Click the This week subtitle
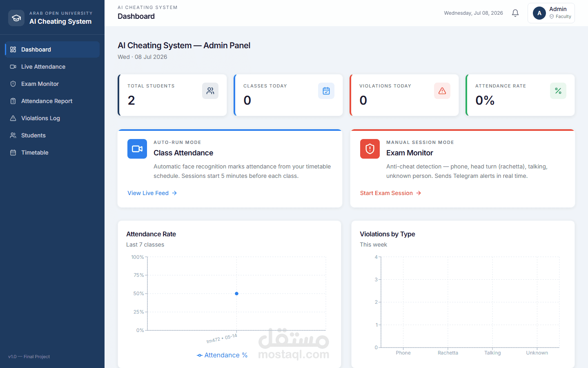The width and height of the screenshot is (588, 368). coord(374,245)
